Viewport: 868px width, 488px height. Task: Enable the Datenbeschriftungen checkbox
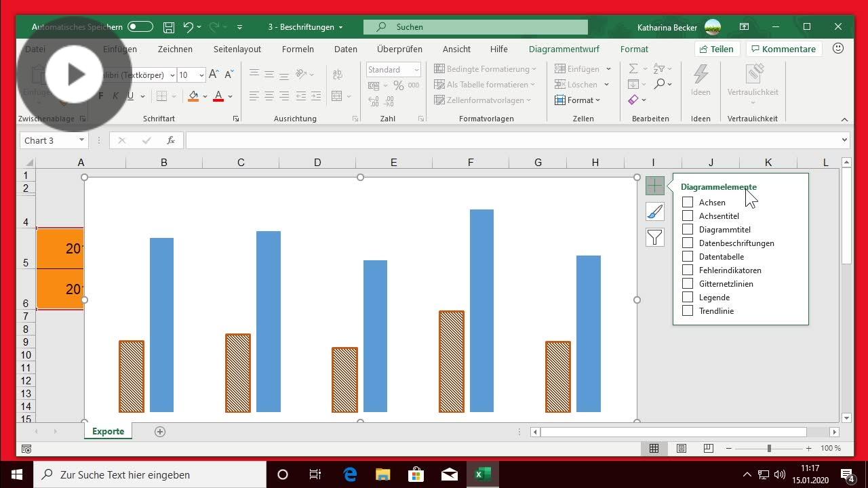click(x=688, y=243)
